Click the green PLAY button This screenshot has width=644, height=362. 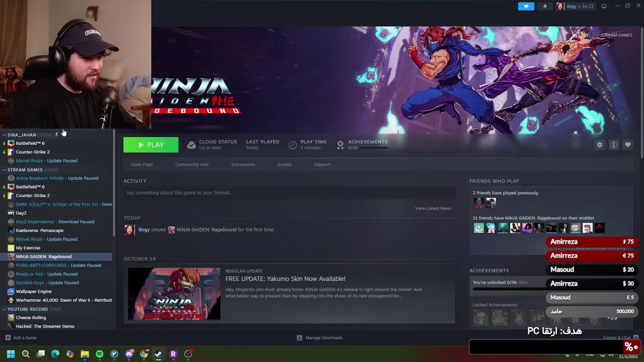coord(151,145)
